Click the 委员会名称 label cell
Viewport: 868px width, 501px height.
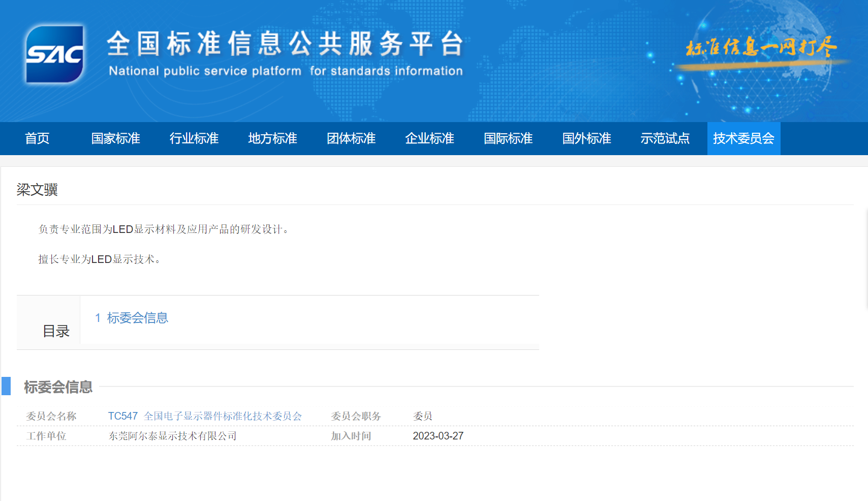pos(51,416)
